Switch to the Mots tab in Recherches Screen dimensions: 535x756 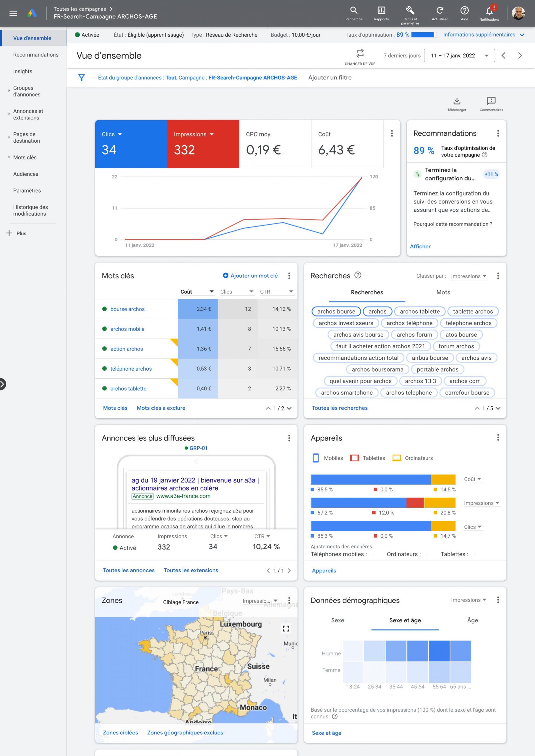click(x=443, y=292)
